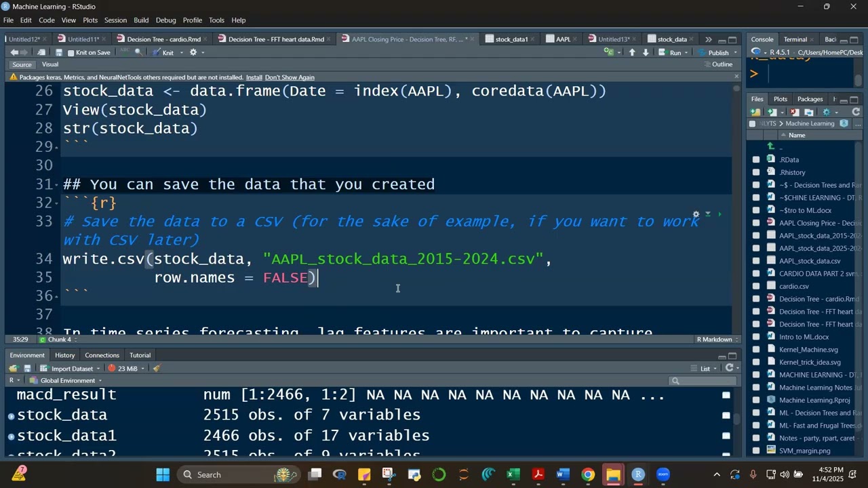Screen dimensions: 868x488
Task: Open the Import Dataset dropdown
Action: 70,368
